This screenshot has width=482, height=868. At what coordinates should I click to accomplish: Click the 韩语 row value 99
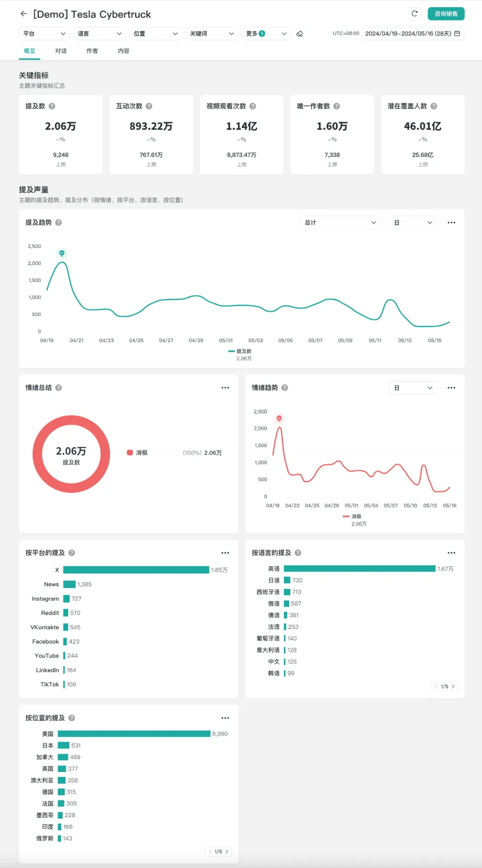291,673
